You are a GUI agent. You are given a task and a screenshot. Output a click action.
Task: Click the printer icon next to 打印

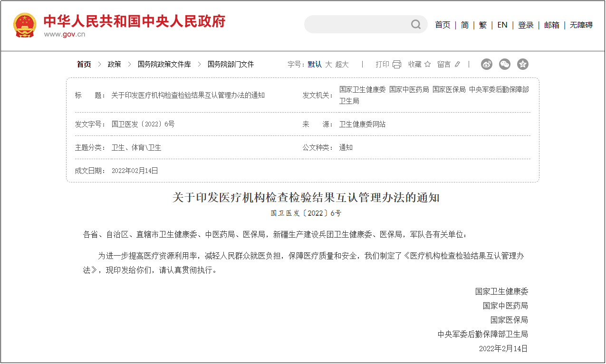click(x=397, y=64)
